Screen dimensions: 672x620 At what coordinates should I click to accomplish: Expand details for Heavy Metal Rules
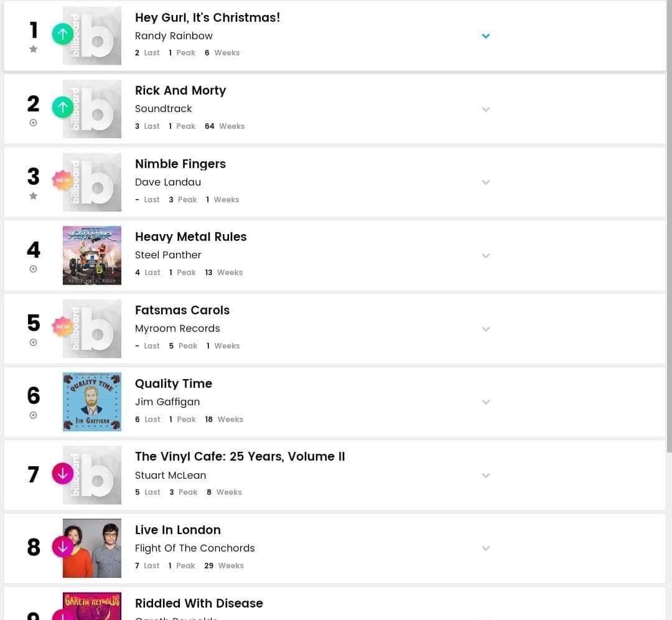point(485,256)
